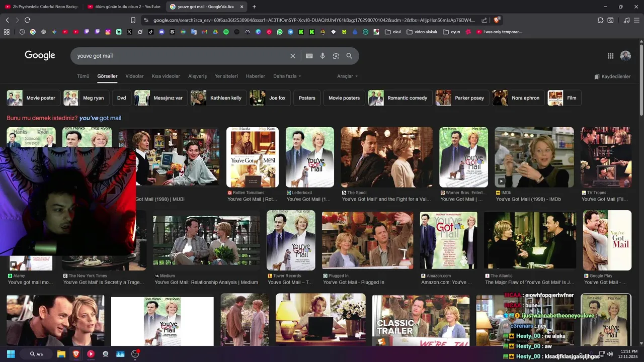Switch to Tümü results tab
Viewport: 644px width, 362px height.
(x=83, y=76)
